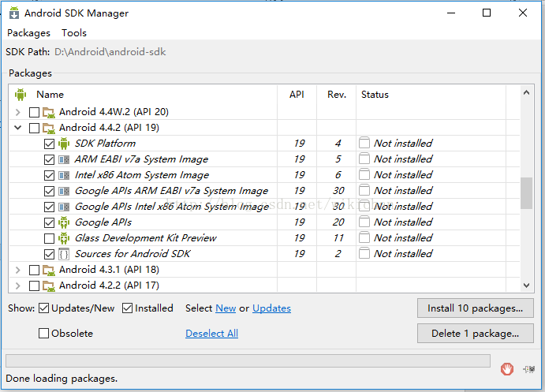This screenshot has width=545, height=392.
Task: Click Android 4.4.2 folder icon
Action: (49, 128)
